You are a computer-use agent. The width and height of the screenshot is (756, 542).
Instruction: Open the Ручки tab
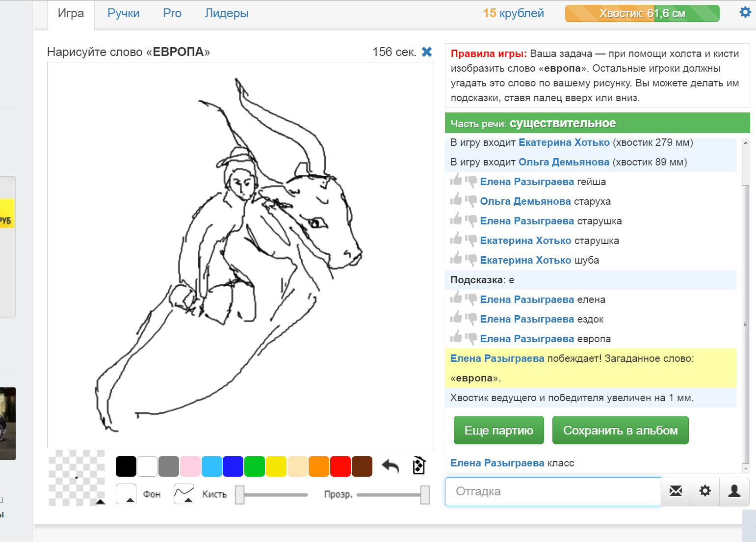click(x=124, y=13)
